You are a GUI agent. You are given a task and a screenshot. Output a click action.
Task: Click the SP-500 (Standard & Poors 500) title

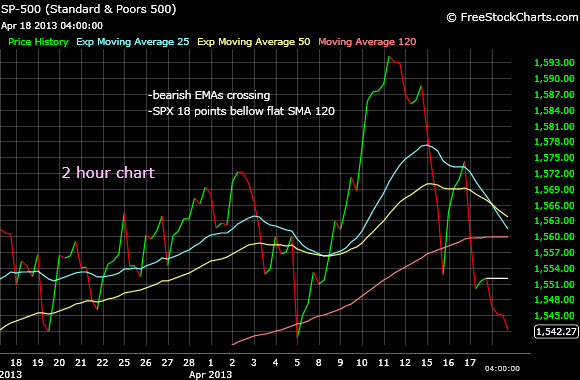point(88,9)
